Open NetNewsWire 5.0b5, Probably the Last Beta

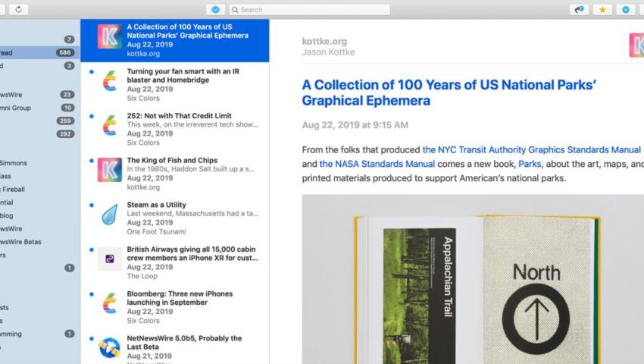(175, 347)
